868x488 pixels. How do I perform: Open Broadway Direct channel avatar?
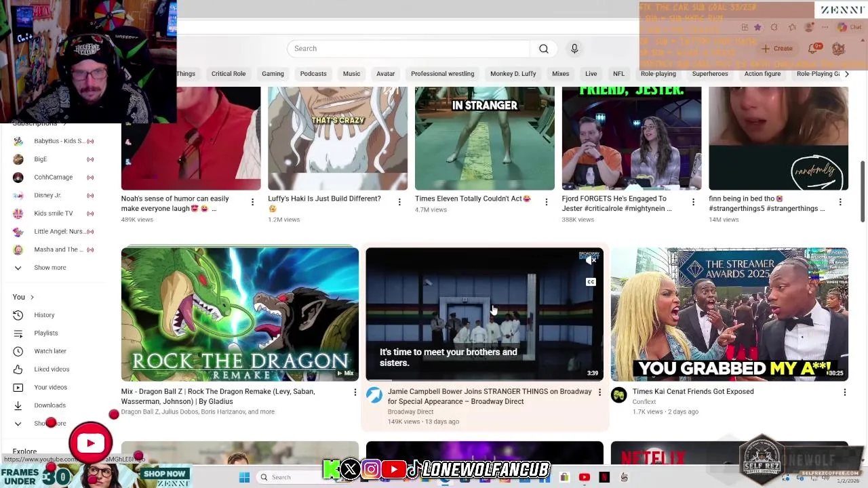pyautogui.click(x=374, y=395)
